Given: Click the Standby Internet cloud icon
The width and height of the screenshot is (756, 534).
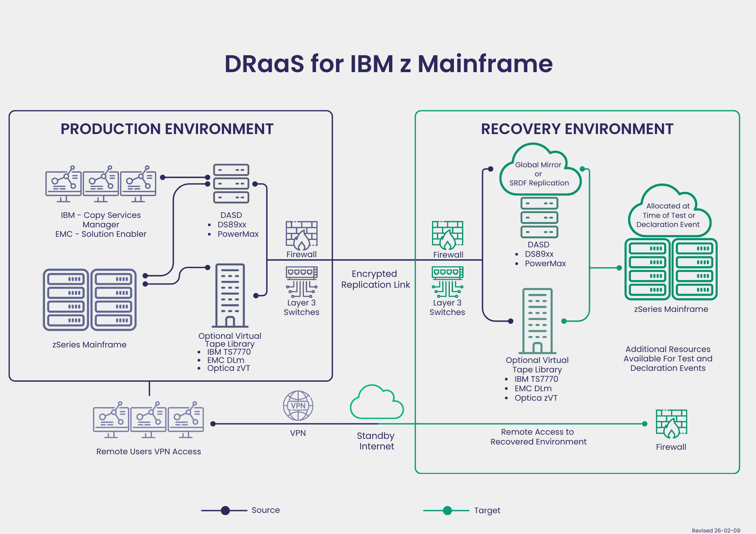Looking at the screenshot, I should pyautogui.click(x=376, y=403).
